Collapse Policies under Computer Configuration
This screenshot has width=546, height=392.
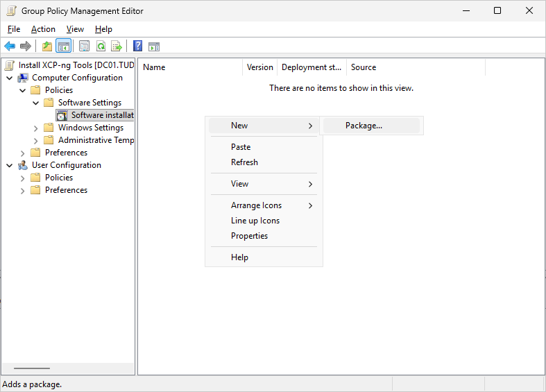click(23, 90)
